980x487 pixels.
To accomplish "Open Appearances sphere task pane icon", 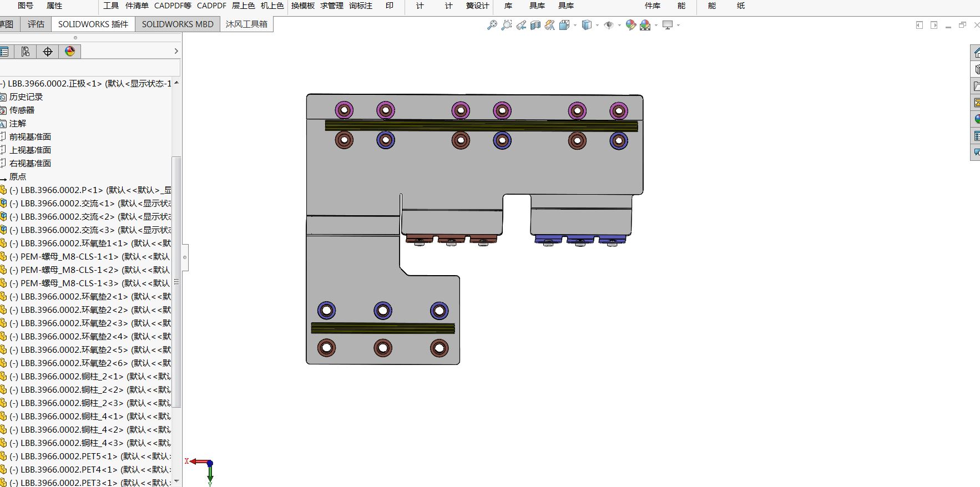I will click(x=976, y=119).
